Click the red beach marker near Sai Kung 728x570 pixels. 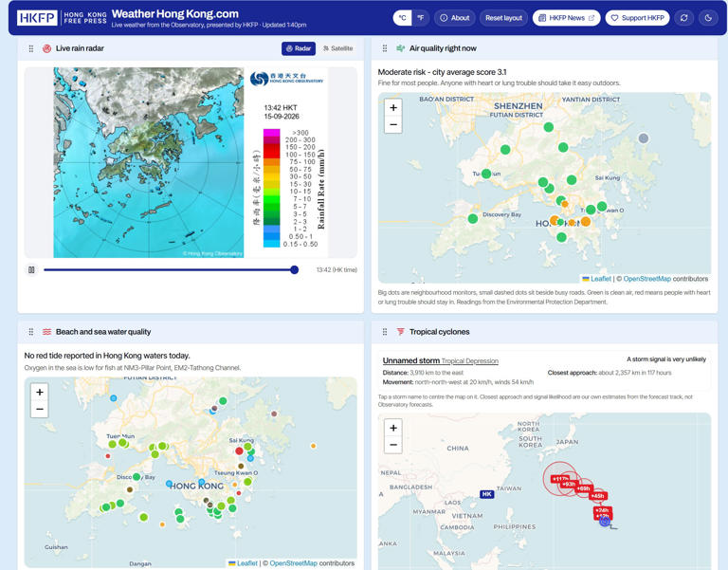click(239, 450)
